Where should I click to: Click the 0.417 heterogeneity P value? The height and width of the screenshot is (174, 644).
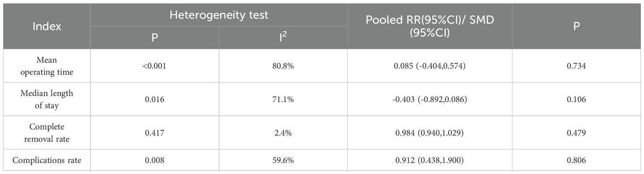point(155,132)
